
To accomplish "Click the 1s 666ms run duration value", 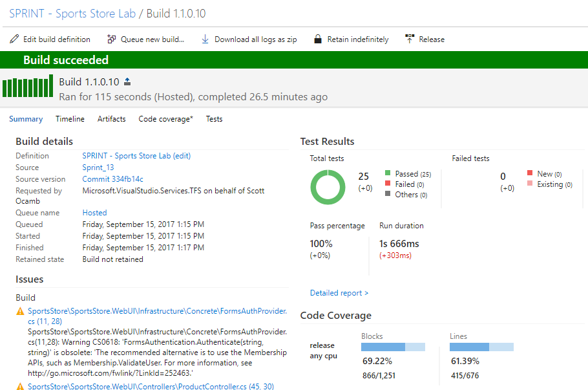I will click(x=399, y=244).
